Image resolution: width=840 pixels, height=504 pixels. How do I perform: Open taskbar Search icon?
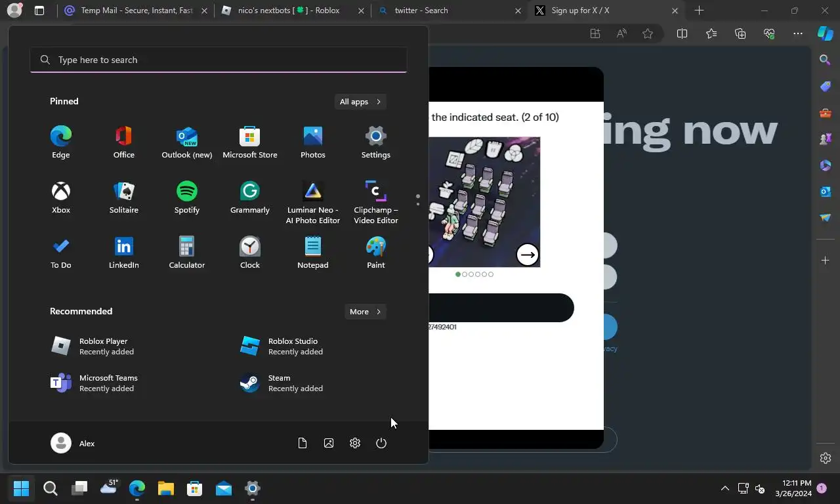tap(51, 488)
